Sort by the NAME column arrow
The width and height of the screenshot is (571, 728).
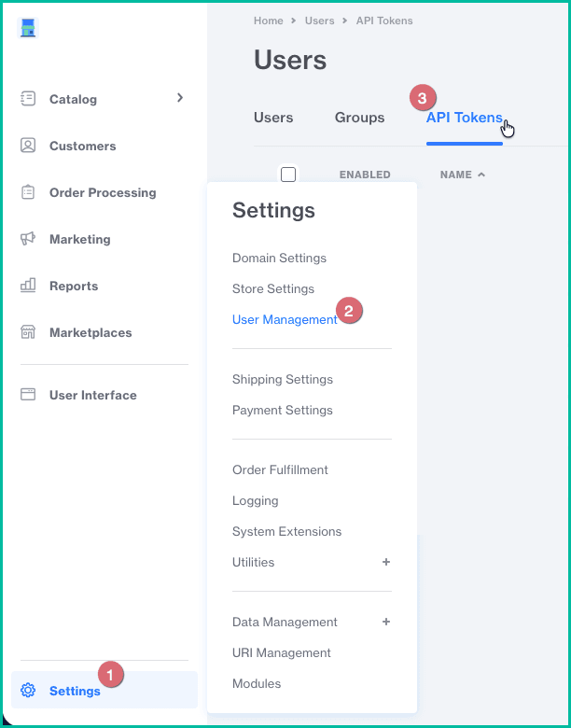(x=481, y=175)
